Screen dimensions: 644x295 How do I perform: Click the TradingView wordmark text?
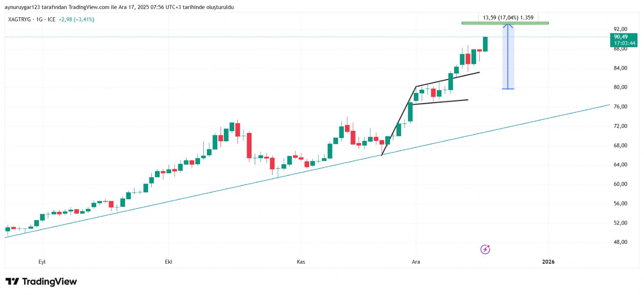tap(49, 281)
